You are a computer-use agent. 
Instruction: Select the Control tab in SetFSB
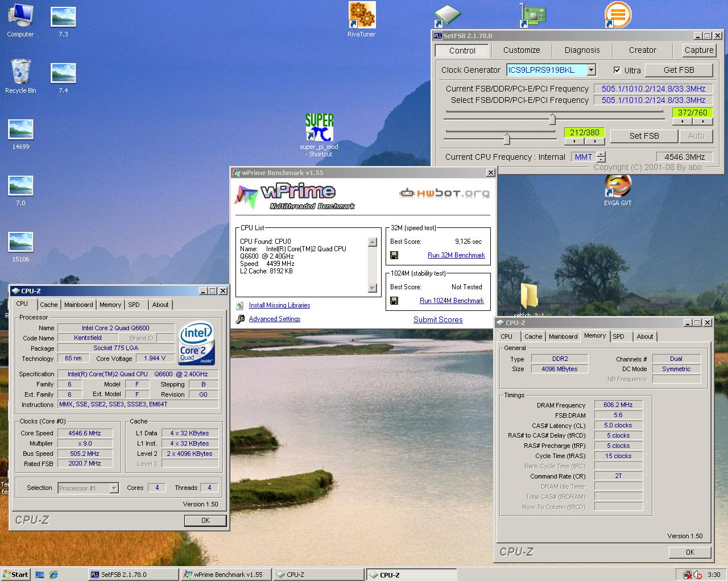462,51
